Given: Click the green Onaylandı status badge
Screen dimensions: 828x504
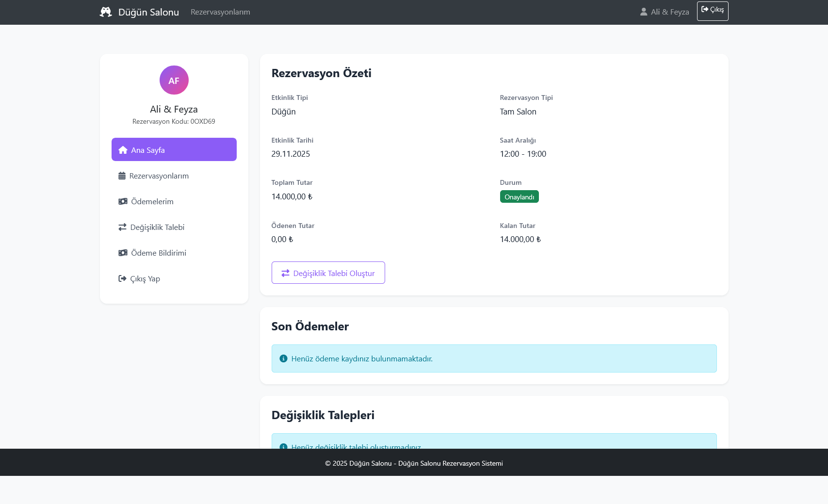Looking at the screenshot, I should [519, 196].
